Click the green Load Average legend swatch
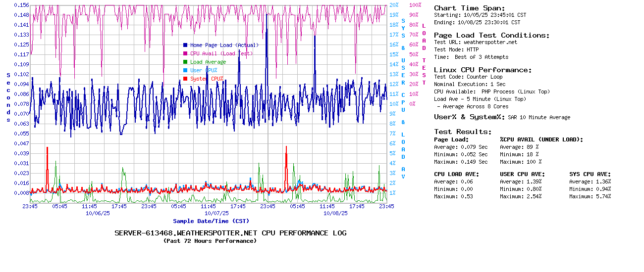 click(x=185, y=62)
